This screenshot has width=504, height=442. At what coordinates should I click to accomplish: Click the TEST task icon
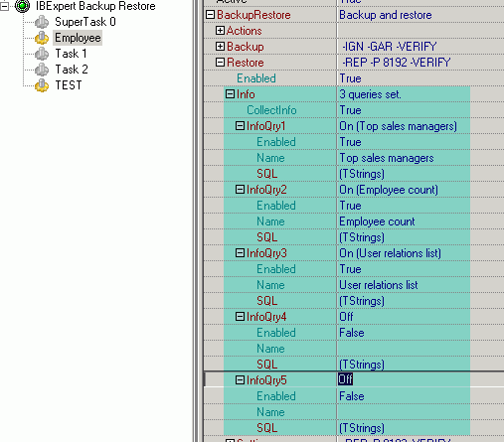pyautogui.click(x=42, y=85)
